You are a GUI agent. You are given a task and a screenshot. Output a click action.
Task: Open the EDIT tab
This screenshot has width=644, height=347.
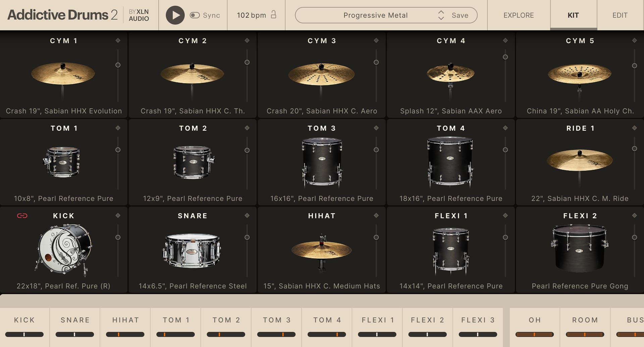coord(620,15)
